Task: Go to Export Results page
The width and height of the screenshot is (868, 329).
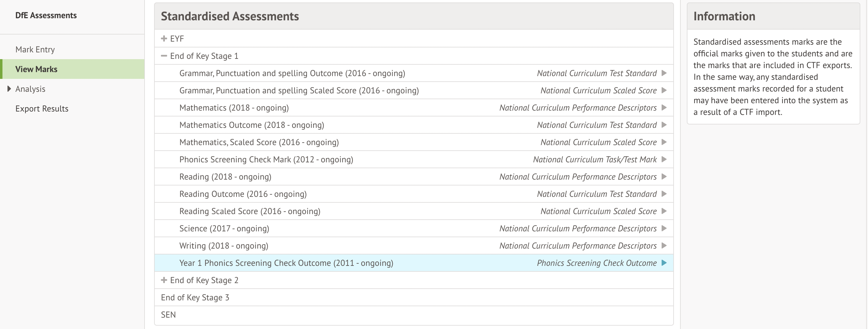Action: click(42, 109)
